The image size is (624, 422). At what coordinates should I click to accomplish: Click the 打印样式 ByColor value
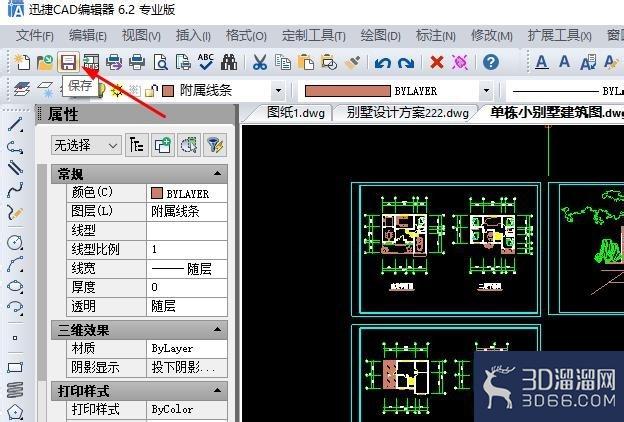(x=187, y=409)
